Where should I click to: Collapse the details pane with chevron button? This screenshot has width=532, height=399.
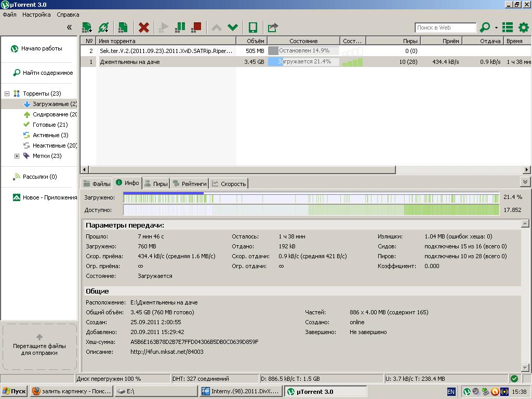[525, 182]
